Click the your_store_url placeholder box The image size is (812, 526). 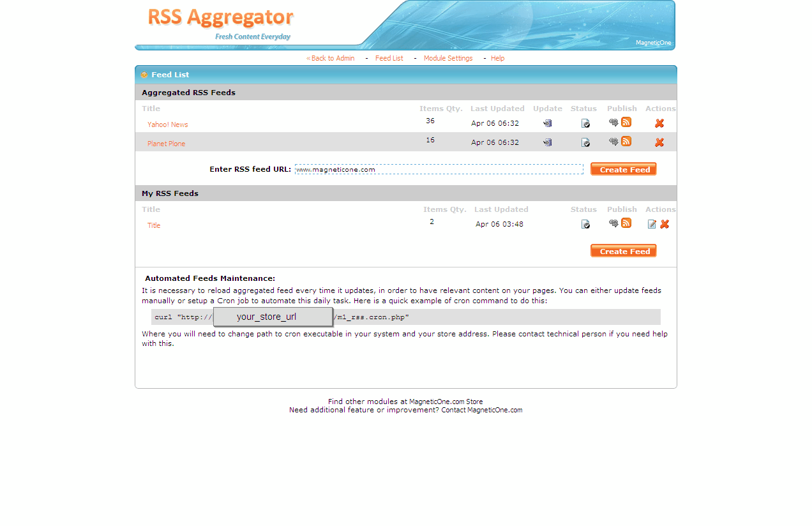[x=273, y=317]
